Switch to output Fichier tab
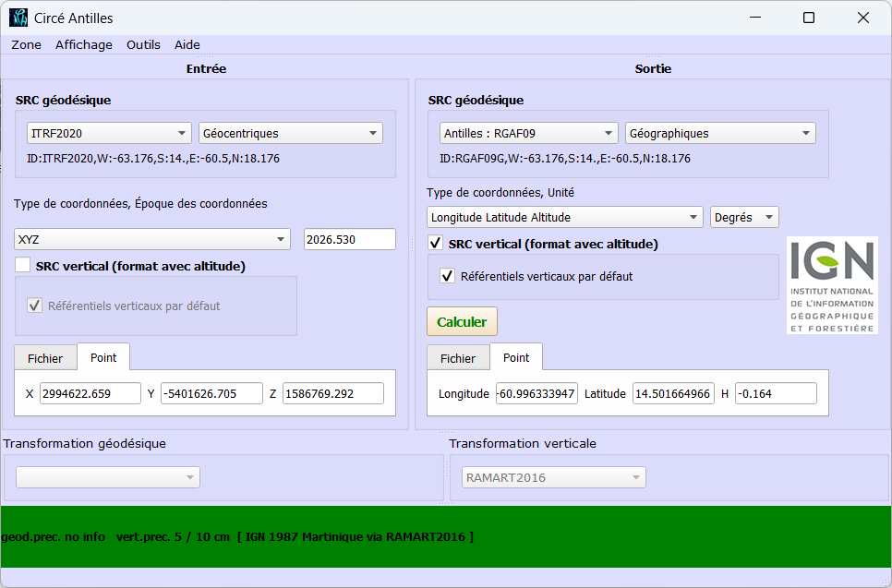The height and width of the screenshot is (588, 892). [458, 358]
